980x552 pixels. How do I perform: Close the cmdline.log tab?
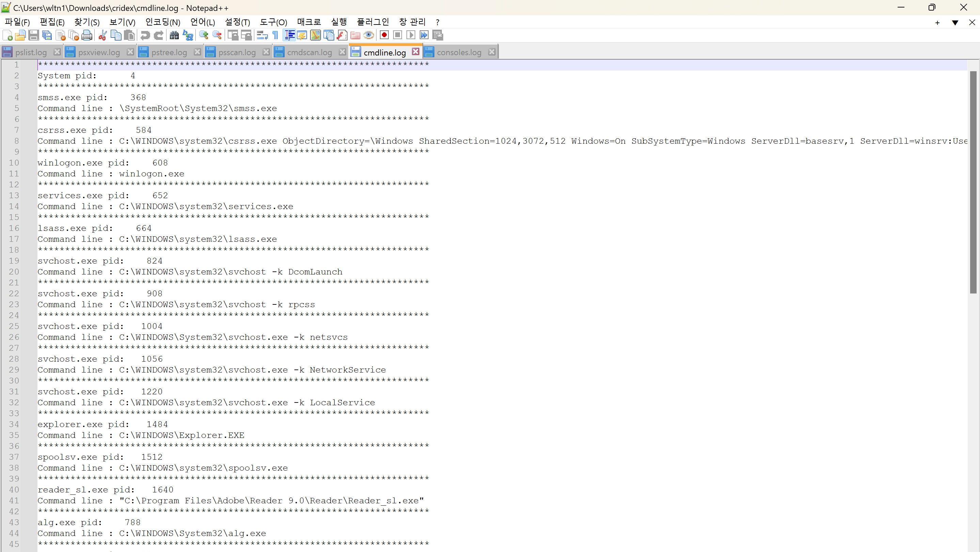(415, 51)
